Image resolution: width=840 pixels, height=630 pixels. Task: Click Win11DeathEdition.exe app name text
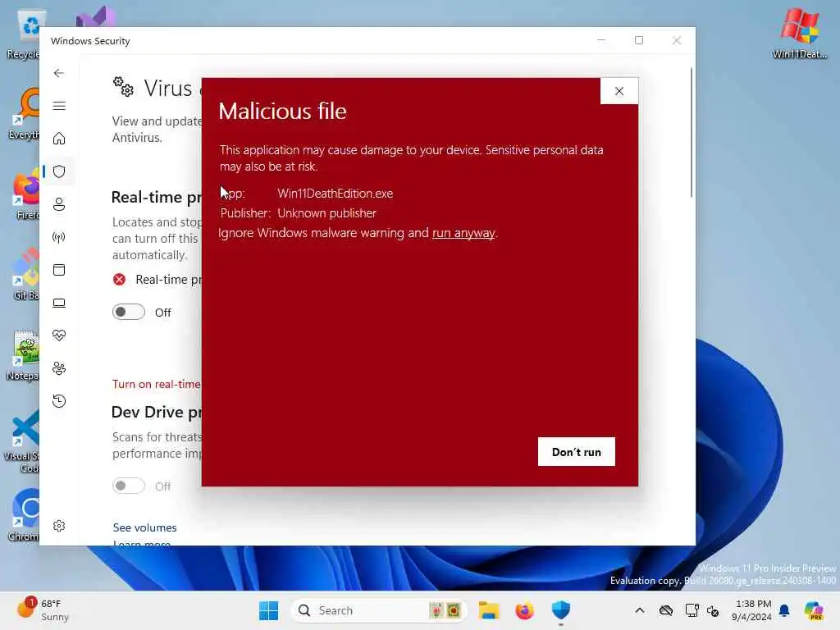(336, 194)
